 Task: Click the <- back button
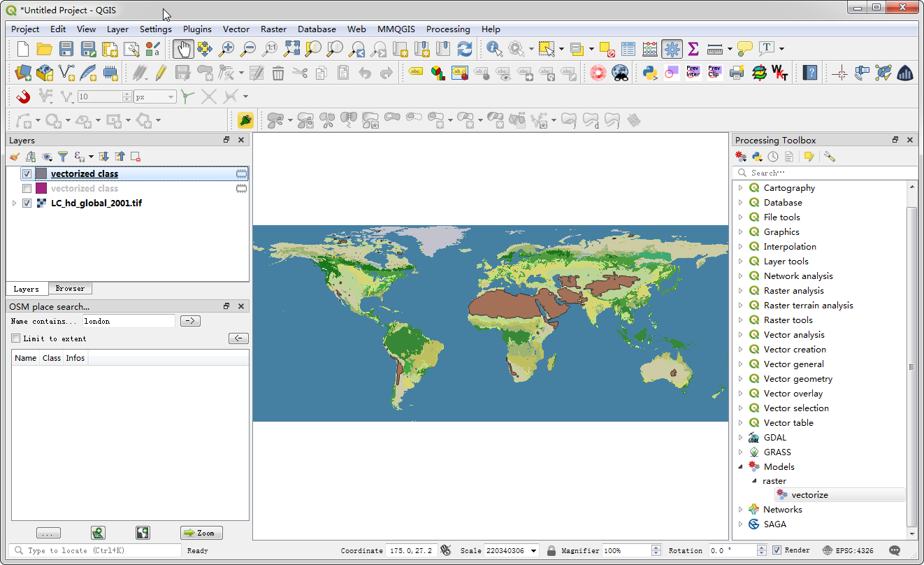pyautogui.click(x=238, y=338)
